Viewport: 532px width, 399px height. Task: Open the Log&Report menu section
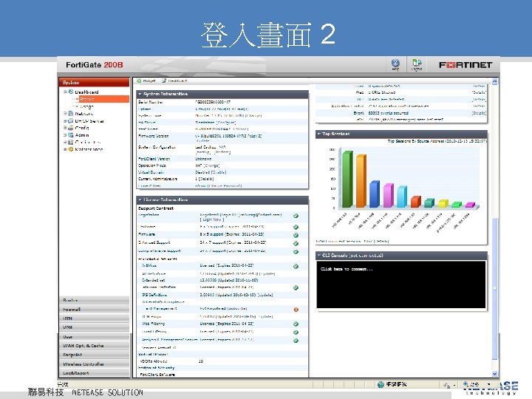[x=95, y=373]
